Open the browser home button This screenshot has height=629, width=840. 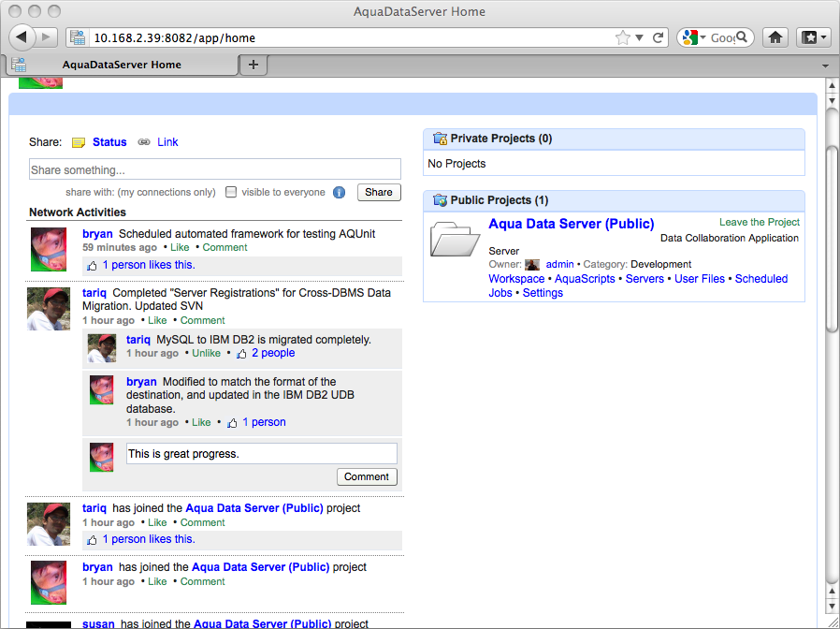[775, 37]
